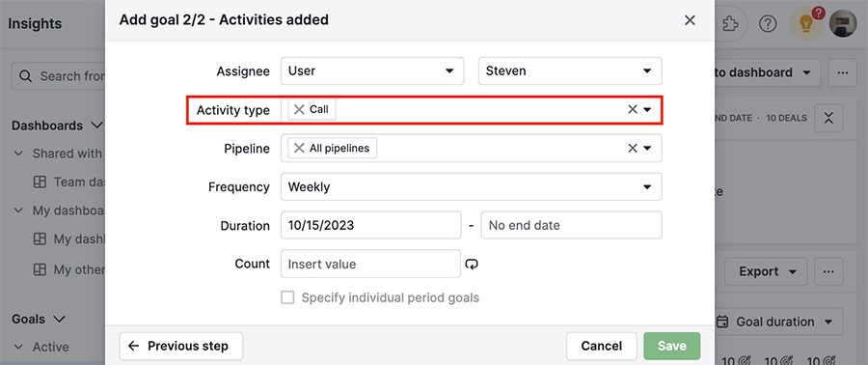Open the Steven assignee dropdown

point(570,70)
